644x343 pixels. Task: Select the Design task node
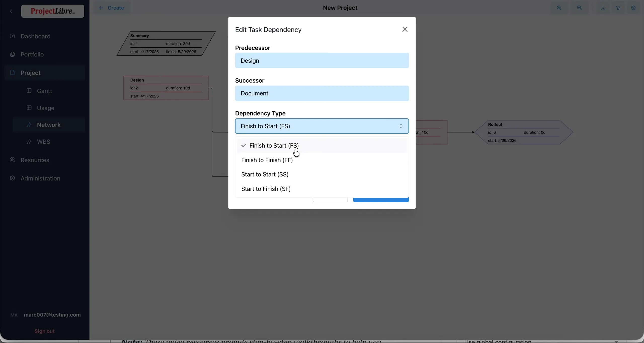166,88
